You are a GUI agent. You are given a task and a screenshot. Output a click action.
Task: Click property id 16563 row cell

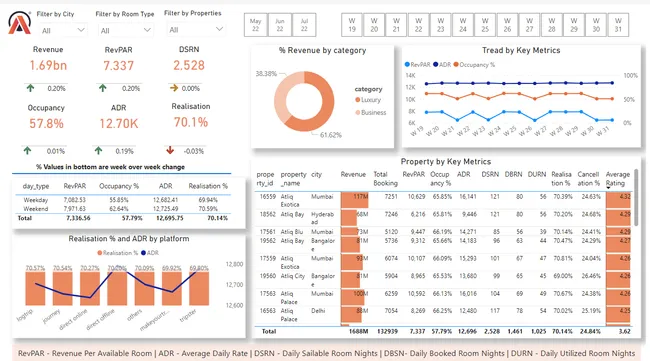click(x=267, y=311)
